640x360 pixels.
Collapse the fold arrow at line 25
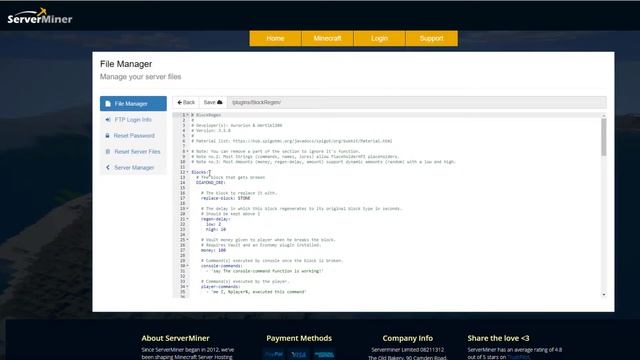click(x=188, y=240)
